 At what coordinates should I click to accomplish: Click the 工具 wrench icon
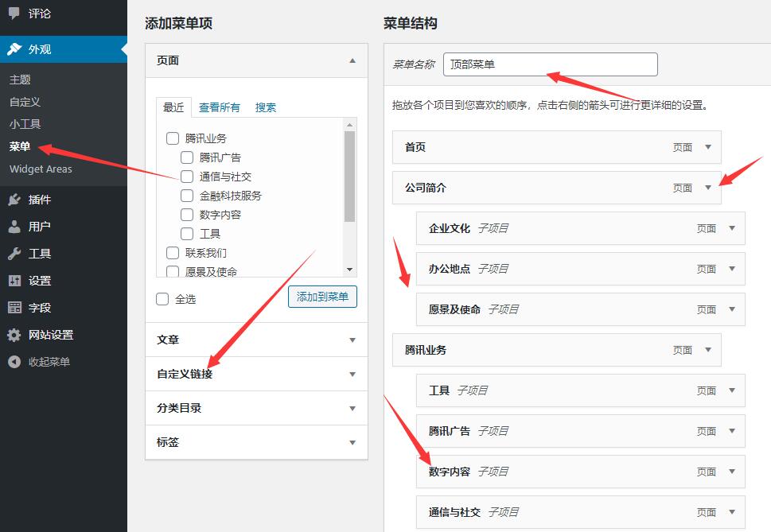point(14,254)
